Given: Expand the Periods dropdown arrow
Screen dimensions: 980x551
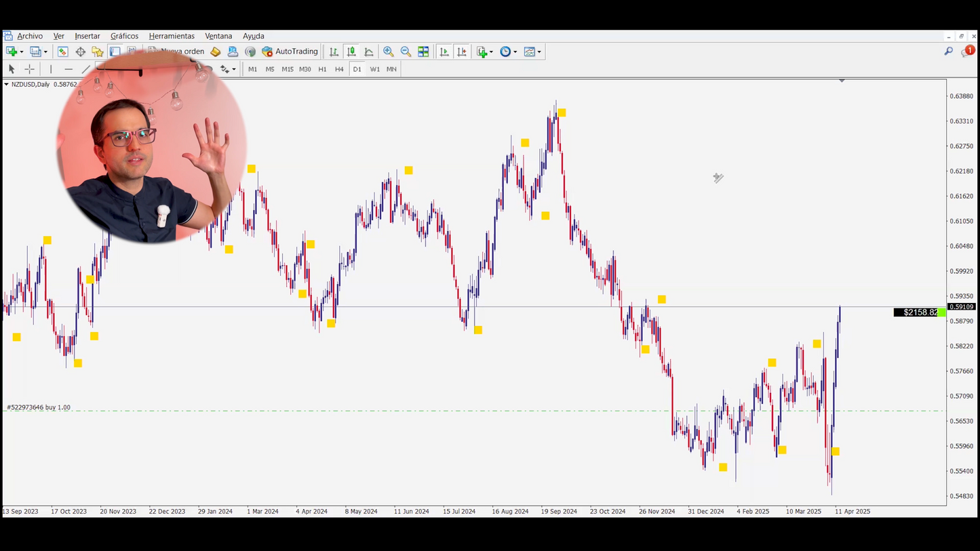Looking at the screenshot, I should 515,52.
